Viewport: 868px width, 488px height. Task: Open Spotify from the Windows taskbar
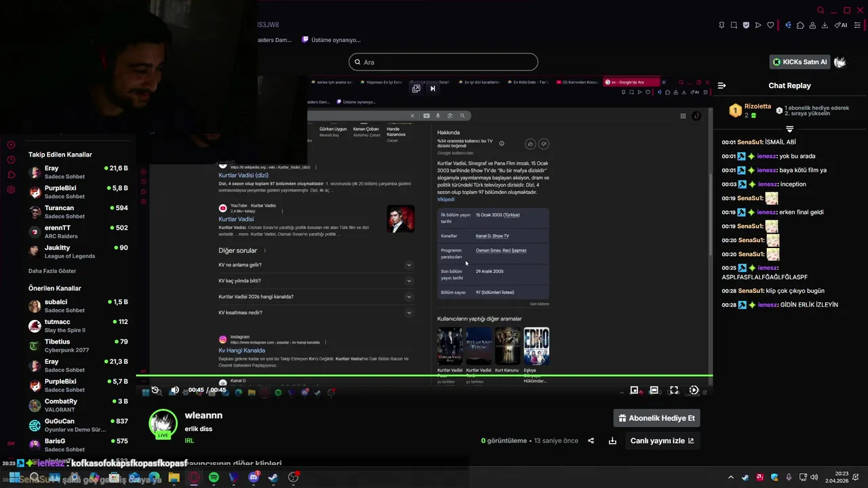tap(214, 477)
